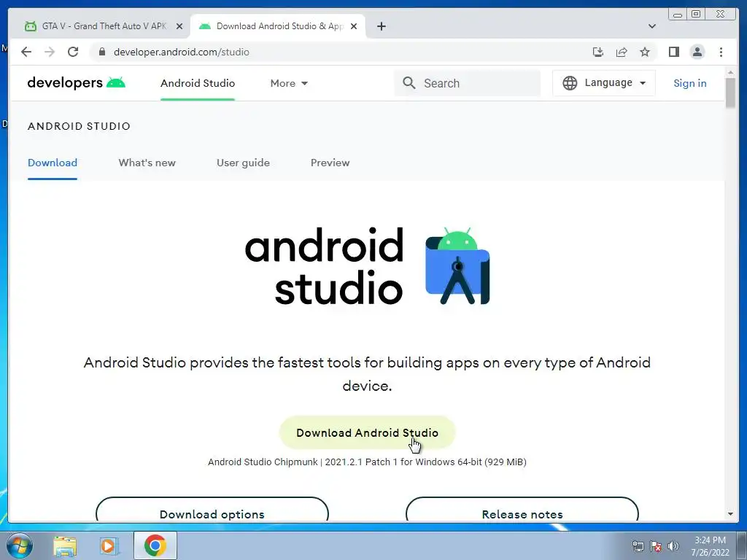747x560 pixels.
Task: Bookmark this page with the star icon
Action: pos(645,52)
